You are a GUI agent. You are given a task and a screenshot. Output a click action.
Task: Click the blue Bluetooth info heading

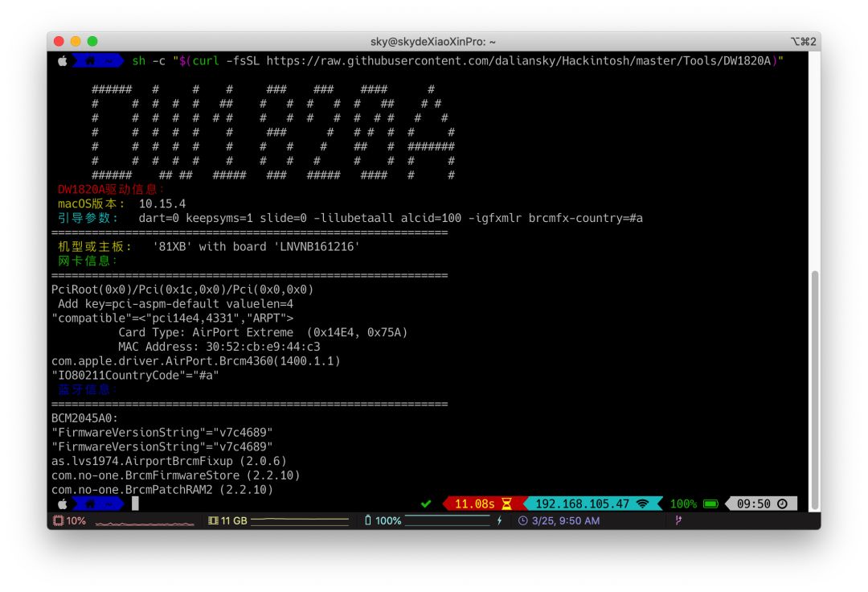point(87,390)
